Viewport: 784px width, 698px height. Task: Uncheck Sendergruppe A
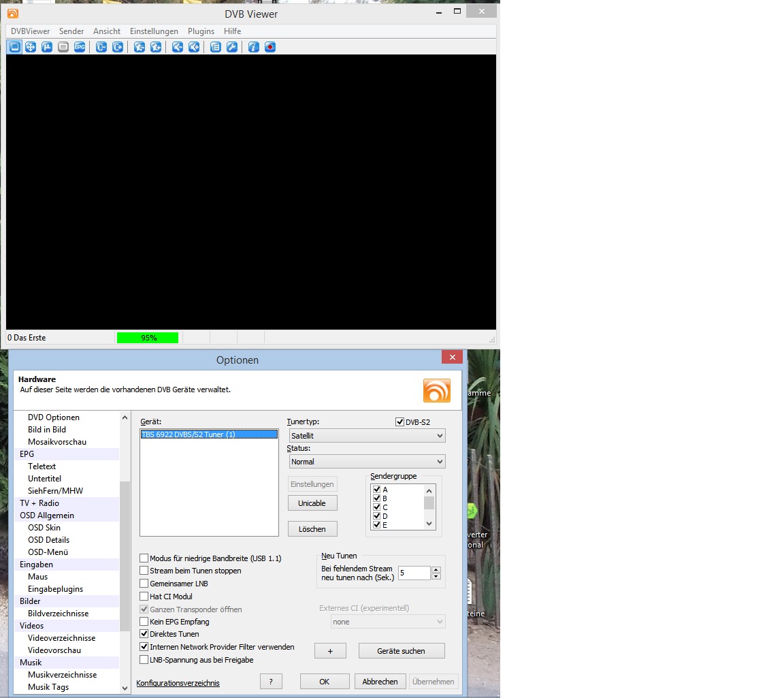click(x=377, y=490)
